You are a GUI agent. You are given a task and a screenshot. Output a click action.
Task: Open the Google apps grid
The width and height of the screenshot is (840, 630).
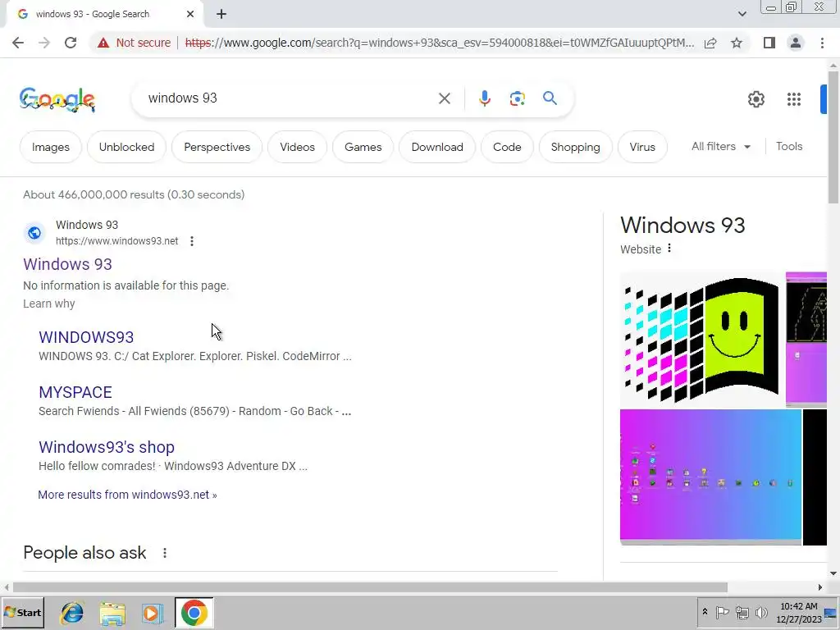click(794, 99)
